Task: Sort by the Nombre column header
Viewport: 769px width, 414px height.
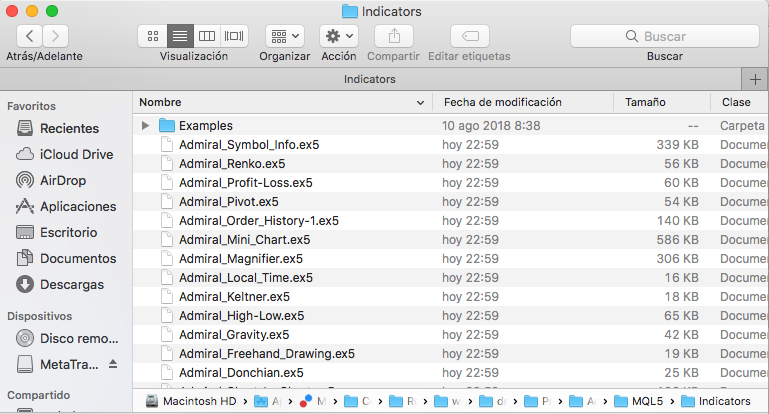Action: [282, 102]
